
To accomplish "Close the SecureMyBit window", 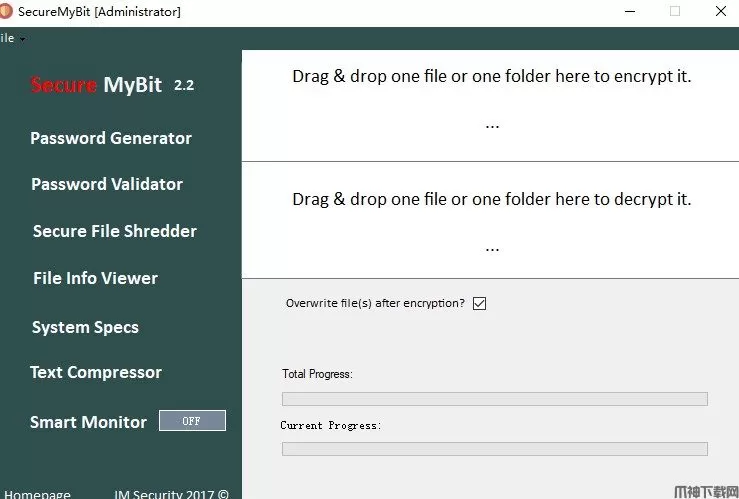I will (720, 11).
